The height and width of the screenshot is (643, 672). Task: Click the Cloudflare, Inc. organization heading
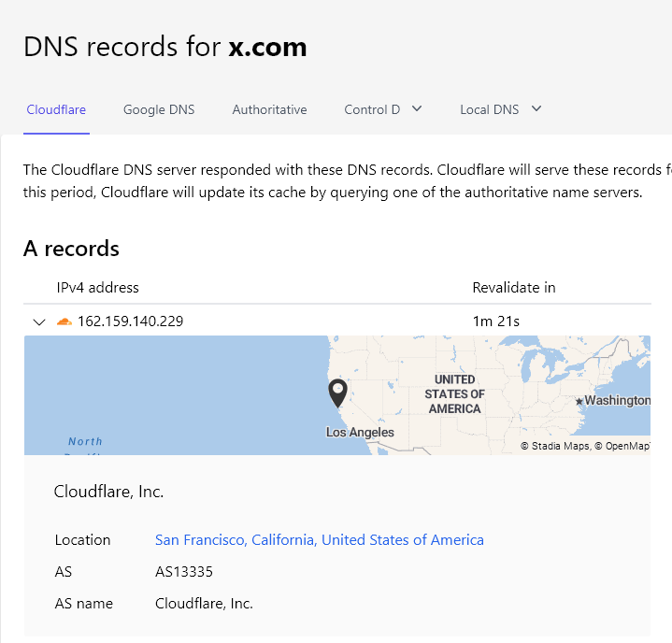(x=108, y=492)
